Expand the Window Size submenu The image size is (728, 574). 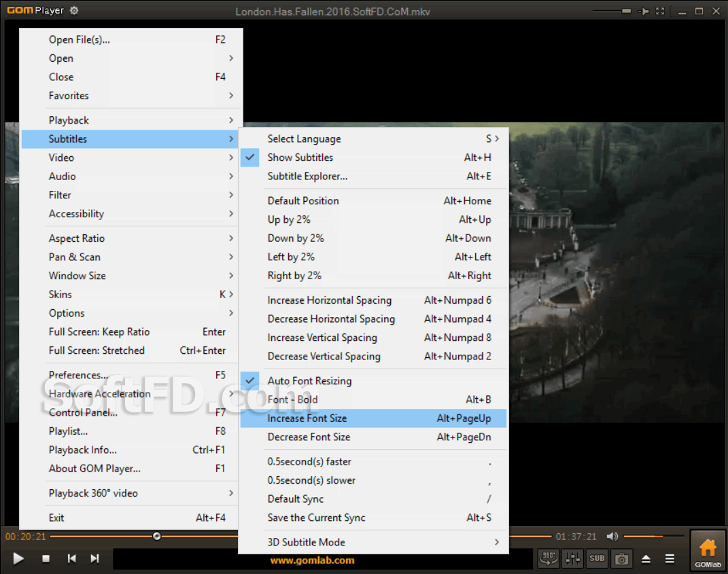[130, 276]
